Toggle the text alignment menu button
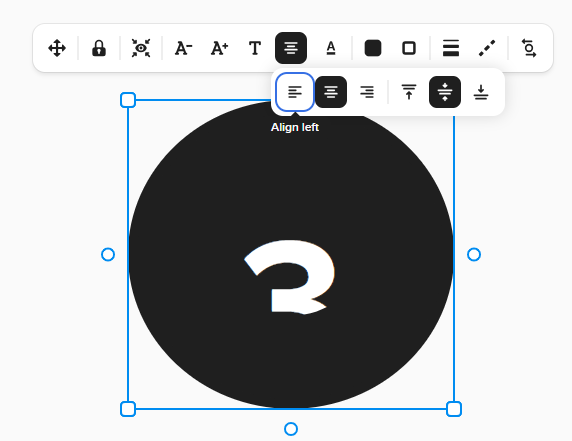Image resolution: width=572 pixels, height=441 pixels. tap(291, 48)
